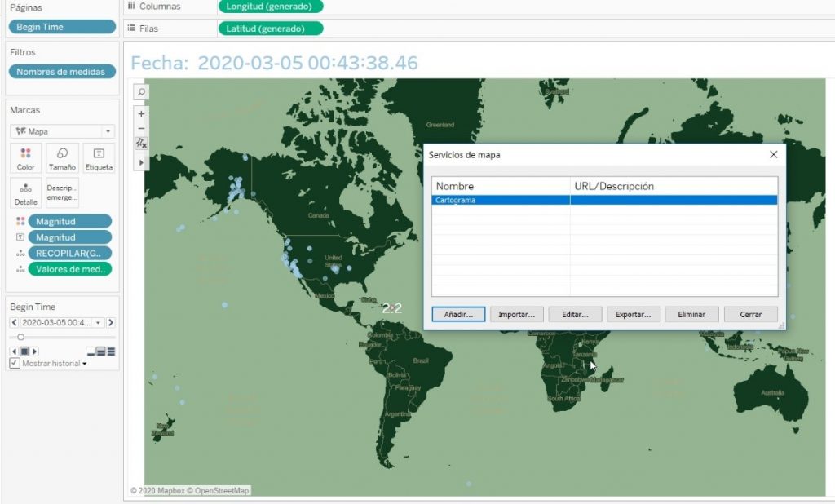
Task: Zoom out using the map minus icon
Action: (x=140, y=128)
